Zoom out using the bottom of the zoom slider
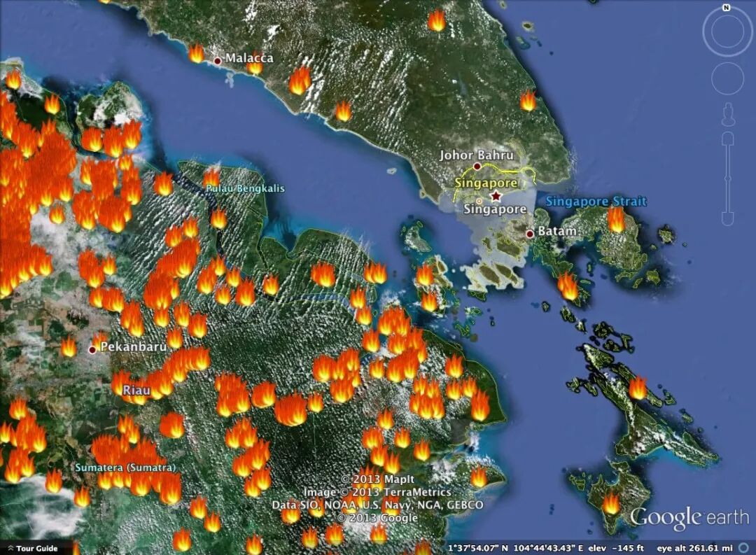 pyautogui.click(x=727, y=219)
